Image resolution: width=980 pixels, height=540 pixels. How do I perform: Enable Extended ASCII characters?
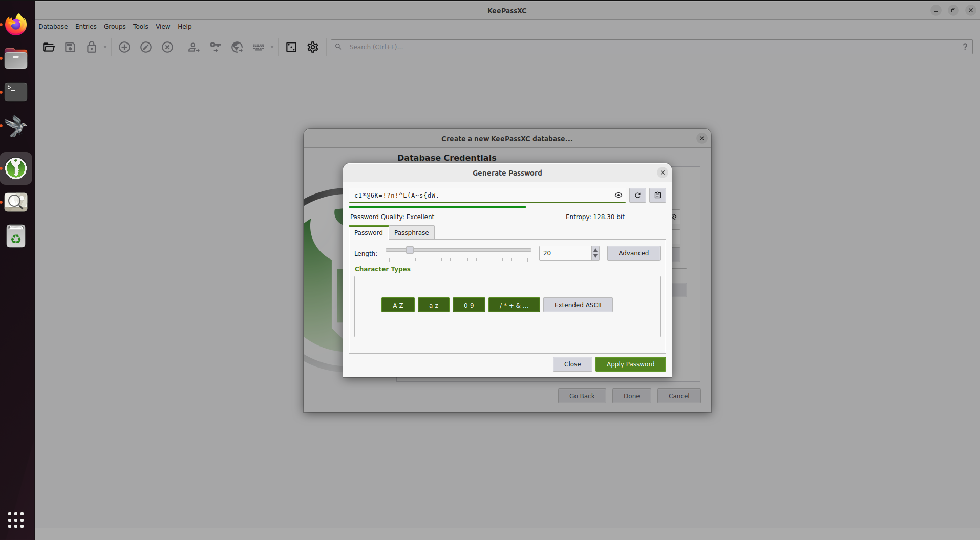[x=578, y=305]
